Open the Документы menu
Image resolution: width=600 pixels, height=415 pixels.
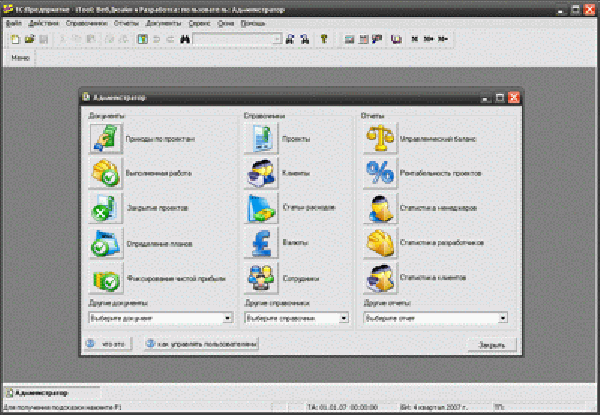point(163,23)
